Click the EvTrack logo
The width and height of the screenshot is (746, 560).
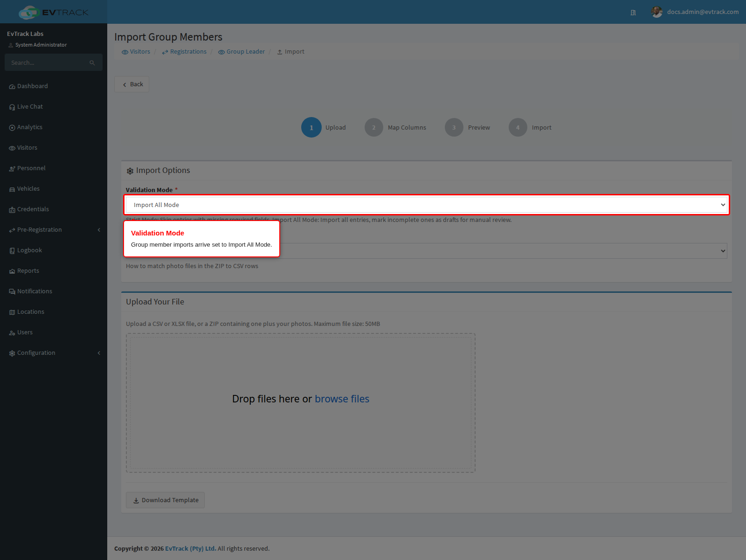pos(53,12)
